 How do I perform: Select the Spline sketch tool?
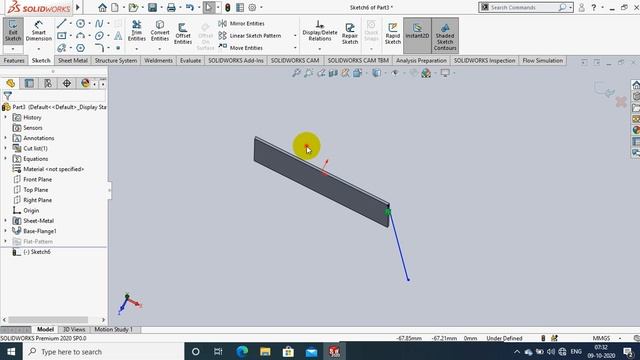(99, 24)
